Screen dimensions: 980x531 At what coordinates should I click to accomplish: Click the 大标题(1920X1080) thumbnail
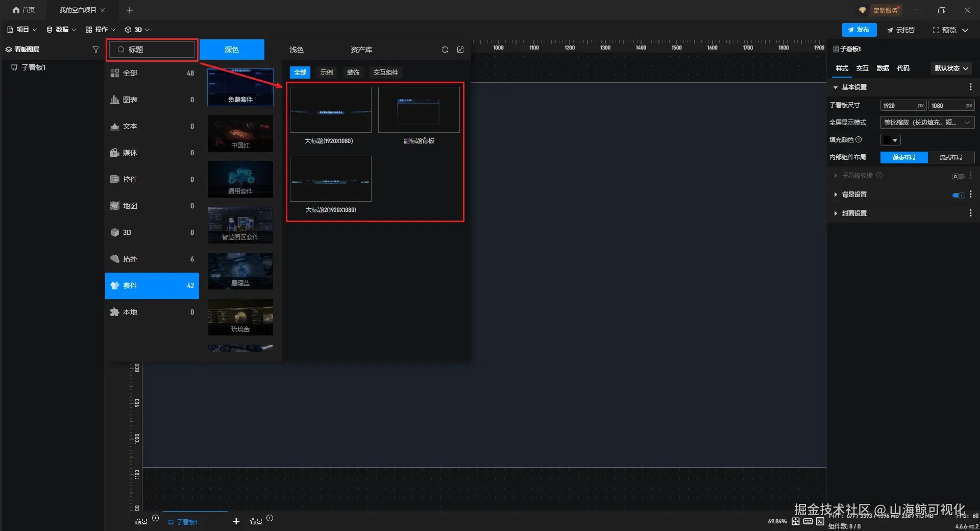pos(331,110)
